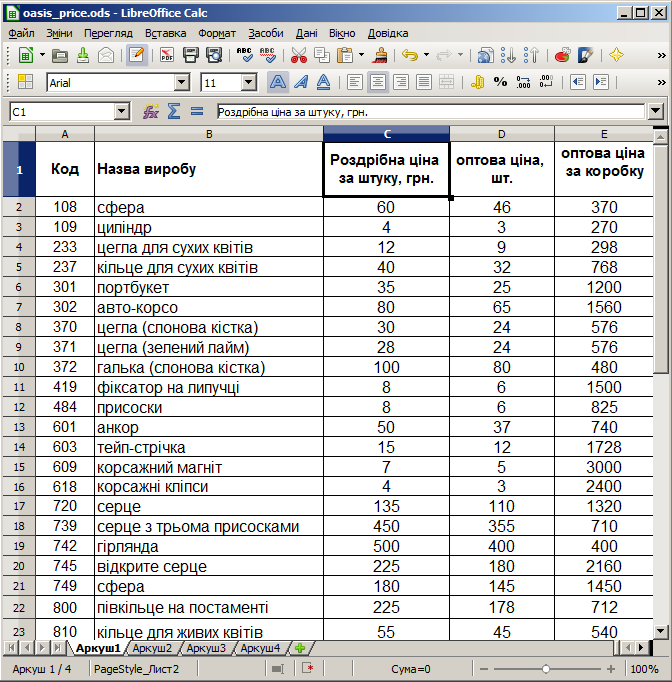The image size is (672, 682).
Task: Switch to Аркуш4 sheet tab
Action: tap(260, 648)
